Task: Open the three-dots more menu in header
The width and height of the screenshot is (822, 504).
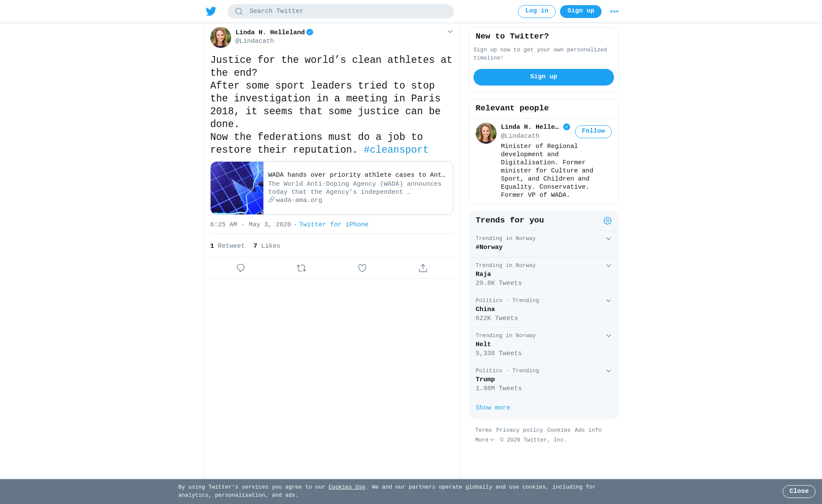Action: [614, 12]
